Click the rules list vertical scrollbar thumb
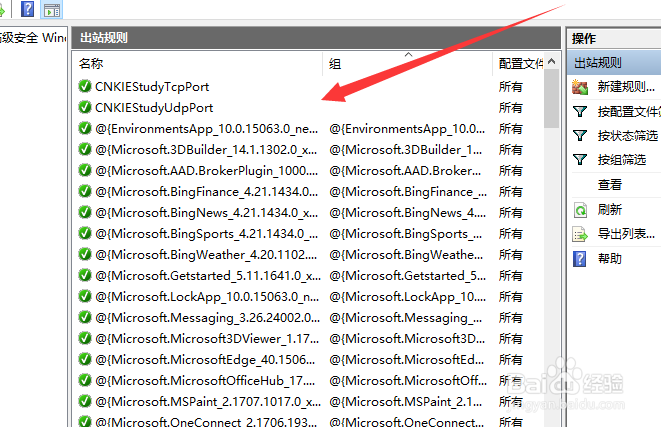This screenshot has height=427, width=661. point(551,99)
